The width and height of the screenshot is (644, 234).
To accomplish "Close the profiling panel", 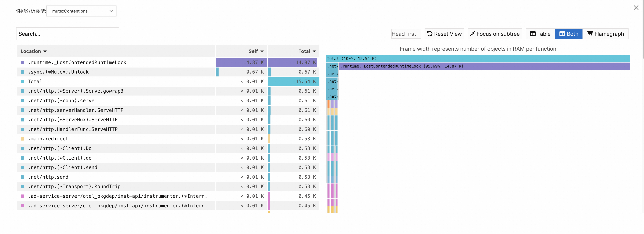I will (636, 8).
